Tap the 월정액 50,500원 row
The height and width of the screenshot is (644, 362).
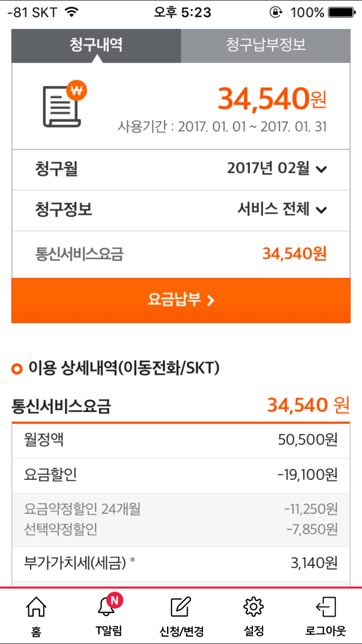(181, 440)
